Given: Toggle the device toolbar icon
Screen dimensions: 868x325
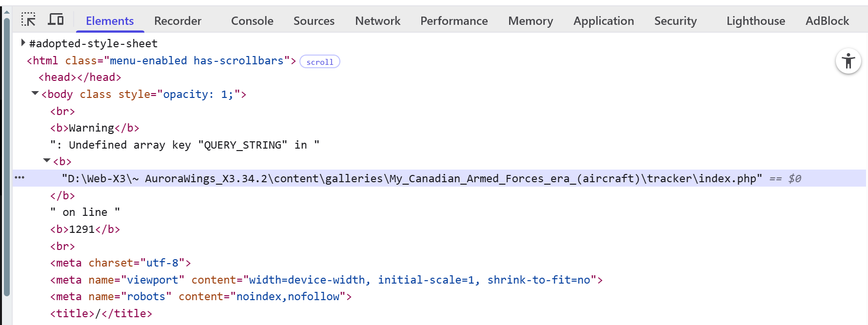Looking at the screenshot, I should click(56, 19).
